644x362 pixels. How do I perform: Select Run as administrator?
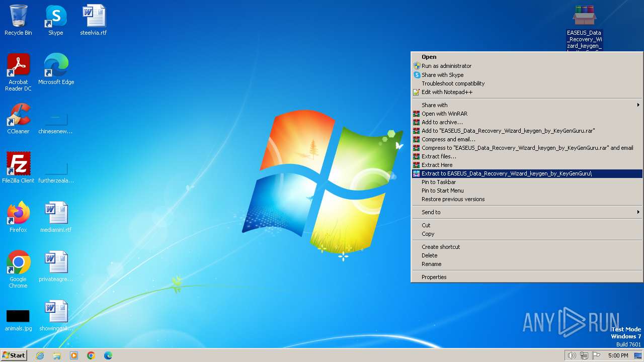pyautogui.click(x=527, y=66)
